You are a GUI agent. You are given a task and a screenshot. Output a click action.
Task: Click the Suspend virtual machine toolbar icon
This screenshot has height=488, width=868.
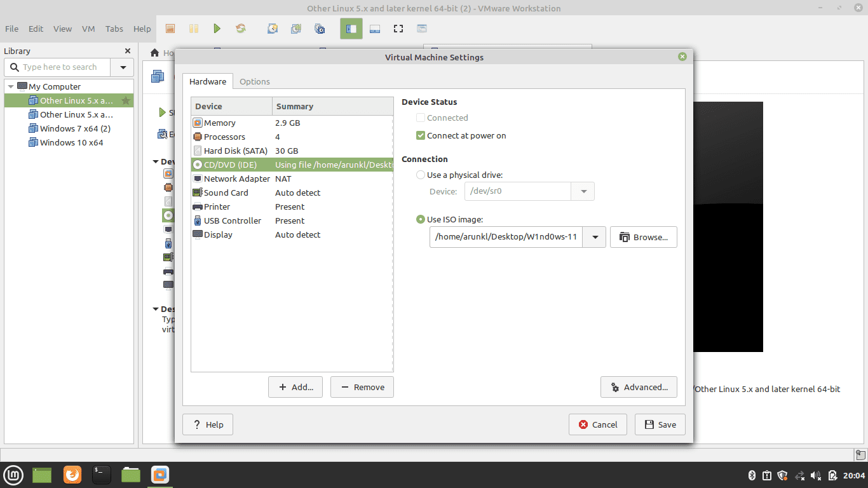click(x=170, y=29)
